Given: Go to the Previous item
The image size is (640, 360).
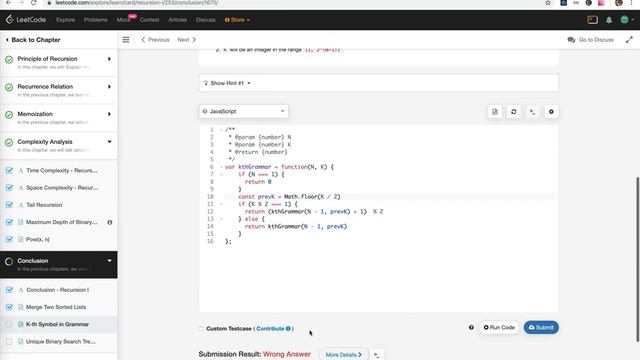Looking at the screenshot, I should (x=155, y=40).
